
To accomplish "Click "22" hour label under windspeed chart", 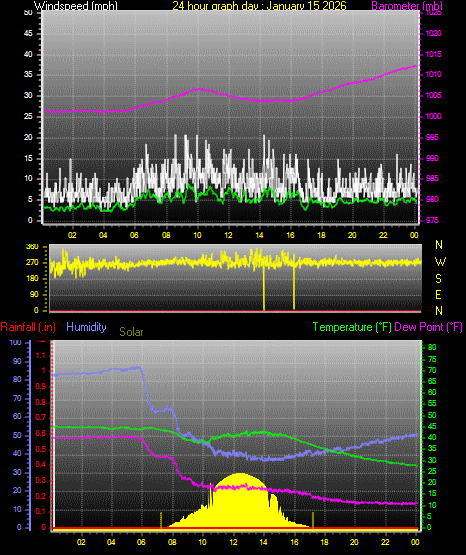I will pos(383,235).
